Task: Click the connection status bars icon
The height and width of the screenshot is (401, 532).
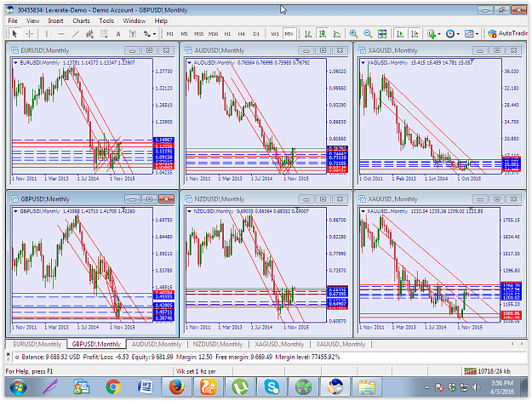Action: [470, 371]
